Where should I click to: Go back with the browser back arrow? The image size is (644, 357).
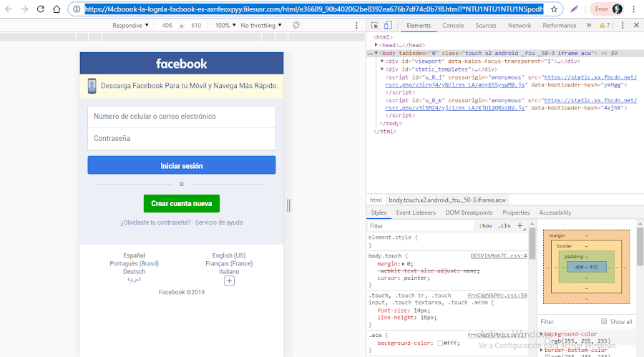[9, 9]
